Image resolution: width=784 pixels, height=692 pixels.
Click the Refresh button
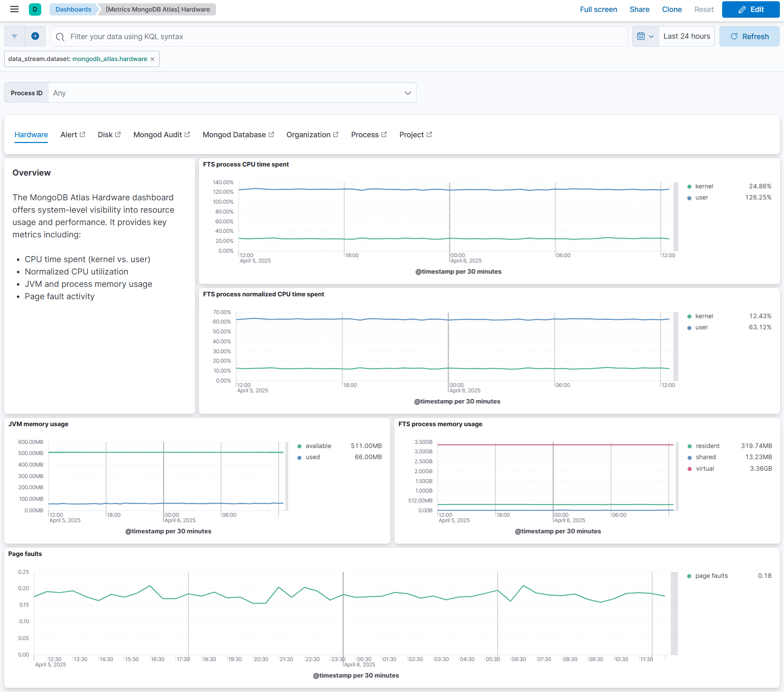coord(749,36)
